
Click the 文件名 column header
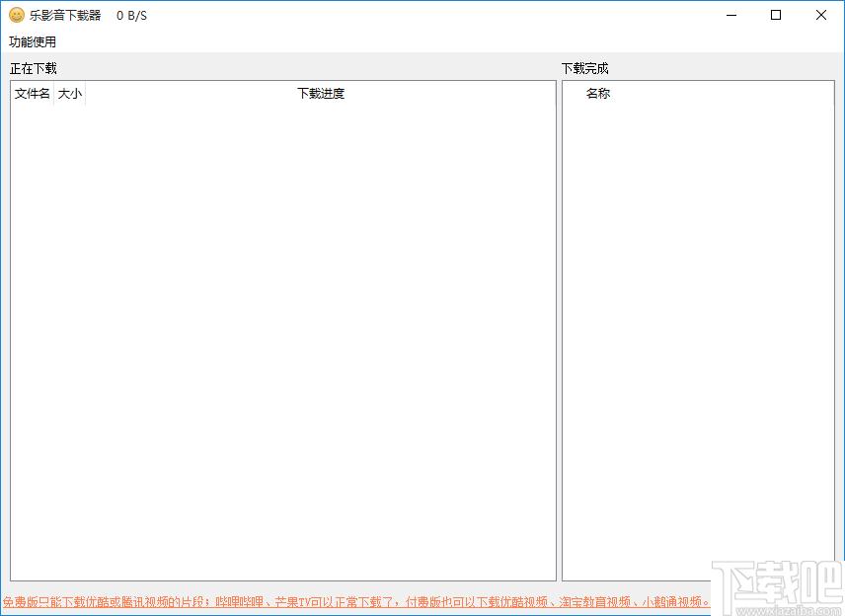coord(33,94)
